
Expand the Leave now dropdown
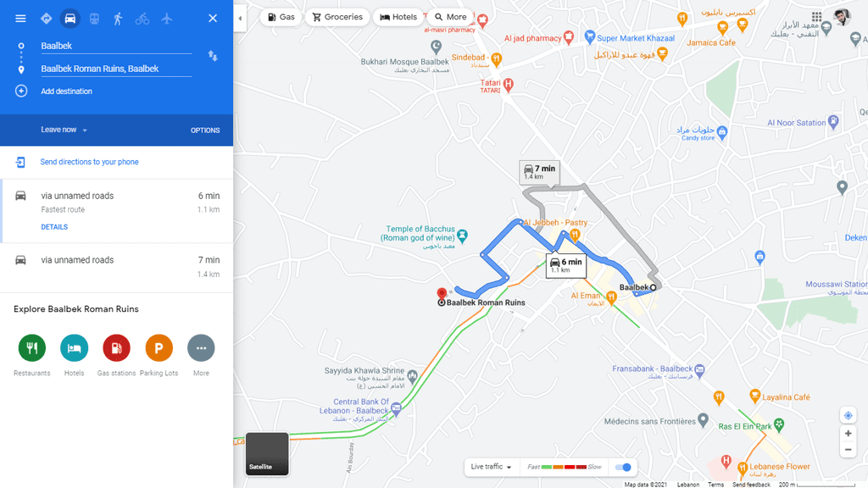(x=64, y=130)
